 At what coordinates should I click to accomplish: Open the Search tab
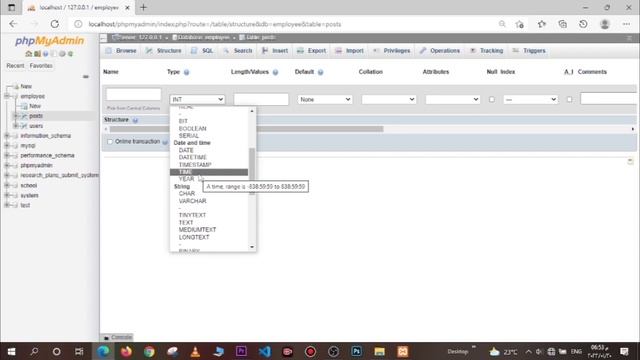click(238, 51)
